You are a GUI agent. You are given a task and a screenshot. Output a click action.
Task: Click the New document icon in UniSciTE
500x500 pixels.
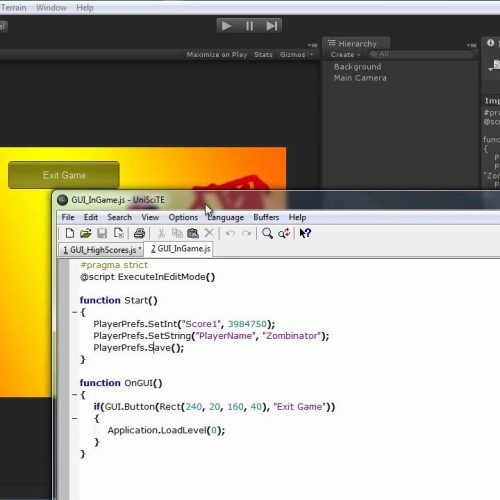(70, 233)
